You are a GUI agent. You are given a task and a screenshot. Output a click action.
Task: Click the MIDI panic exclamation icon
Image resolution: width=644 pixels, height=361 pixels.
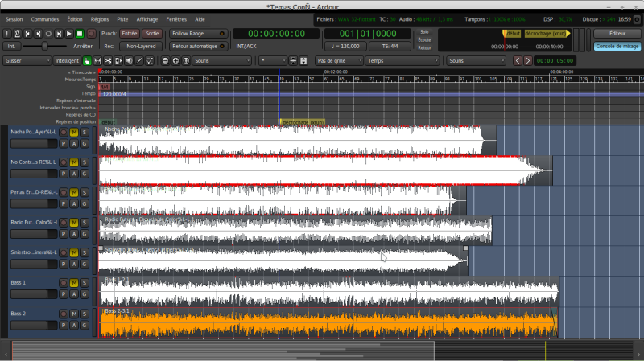7,34
